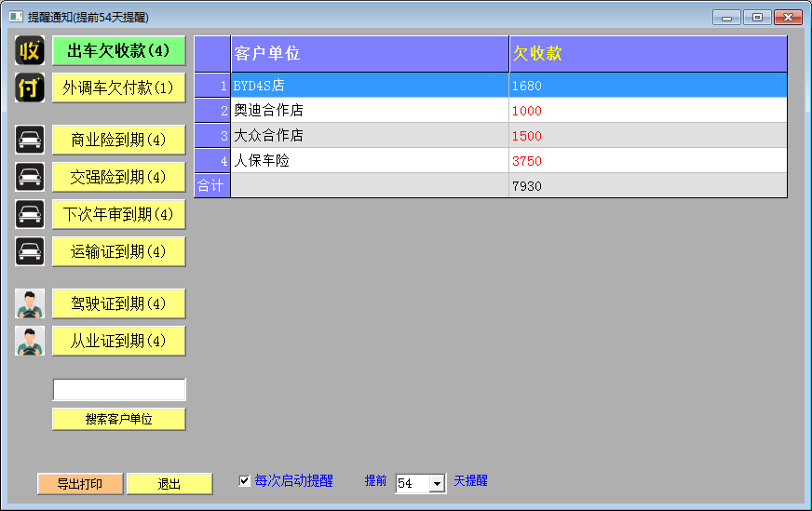Click row number 4 header
The width and height of the screenshot is (812, 511).
tap(211, 160)
